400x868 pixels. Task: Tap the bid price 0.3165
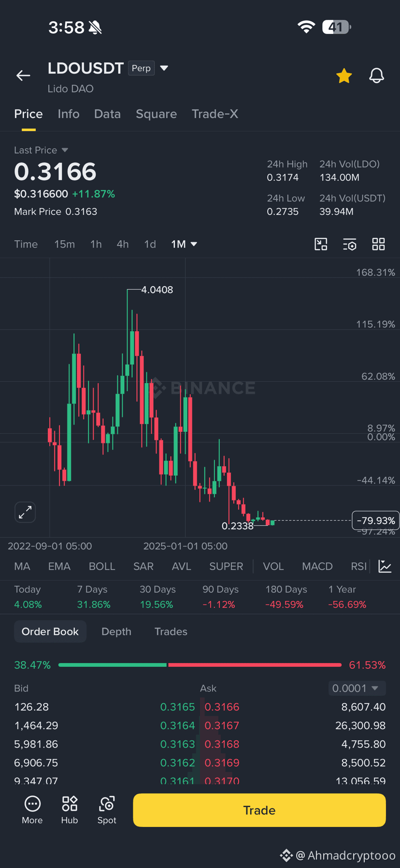[177, 707]
